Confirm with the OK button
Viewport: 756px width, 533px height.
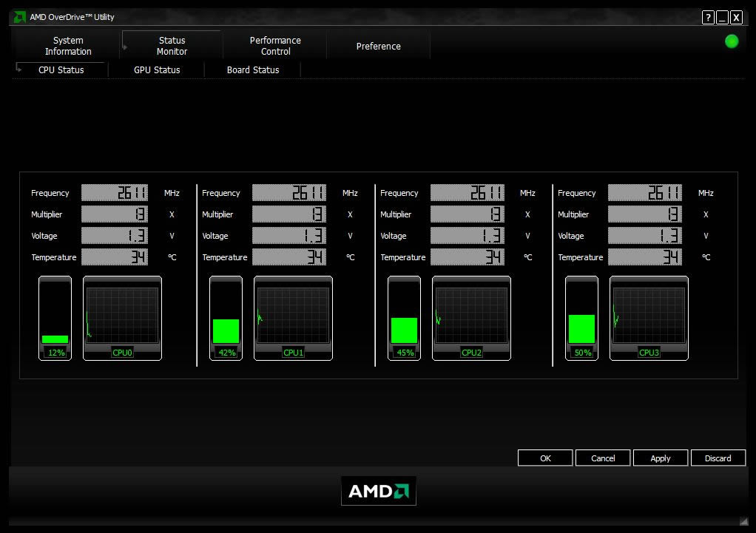tap(545, 458)
